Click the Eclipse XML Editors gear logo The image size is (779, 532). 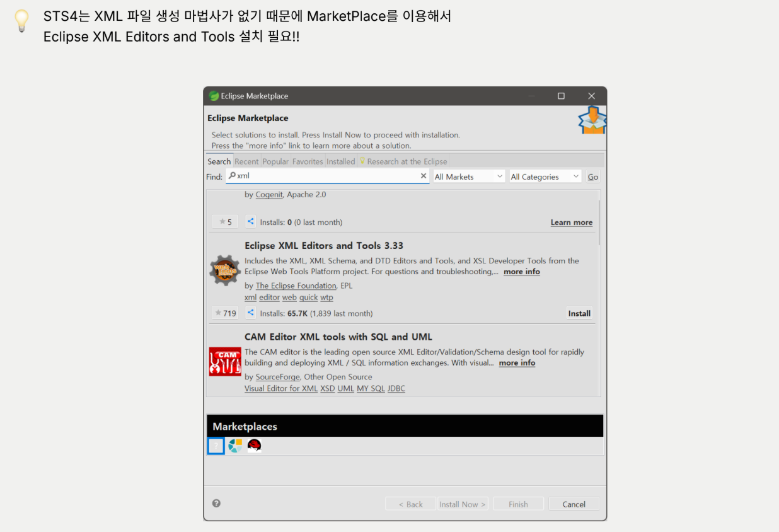(x=225, y=270)
